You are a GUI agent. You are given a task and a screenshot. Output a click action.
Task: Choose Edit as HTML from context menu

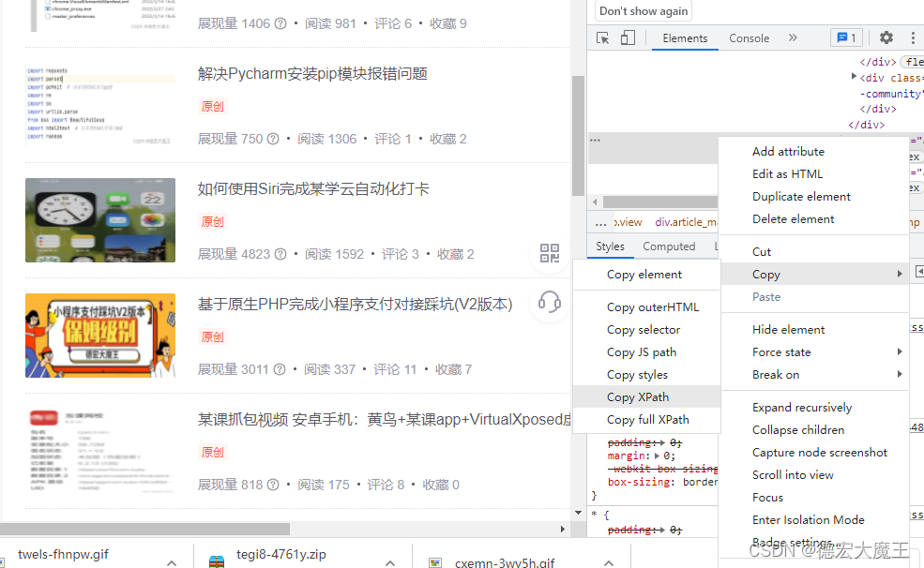[x=786, y=173]
